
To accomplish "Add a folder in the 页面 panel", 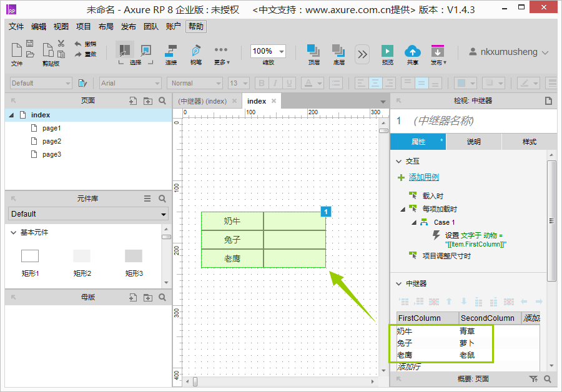I will [x=147, y=101].
